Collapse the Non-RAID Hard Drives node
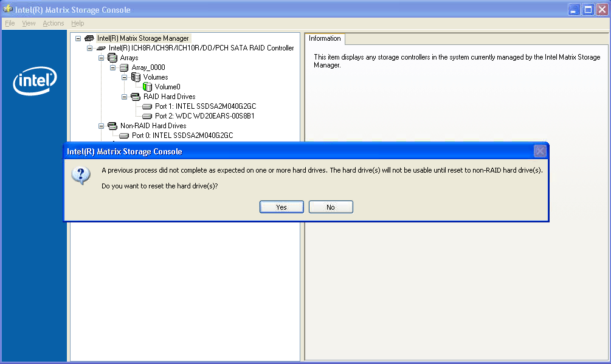 coord(102,126)
